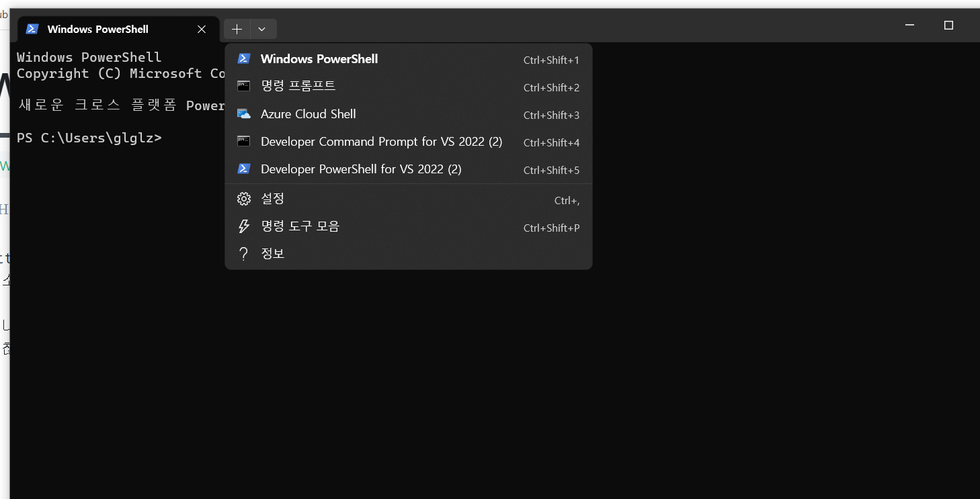
Task: Choose Windows PowerShell profile from menu
Action: pyautogui.click(x=409, y=59)
